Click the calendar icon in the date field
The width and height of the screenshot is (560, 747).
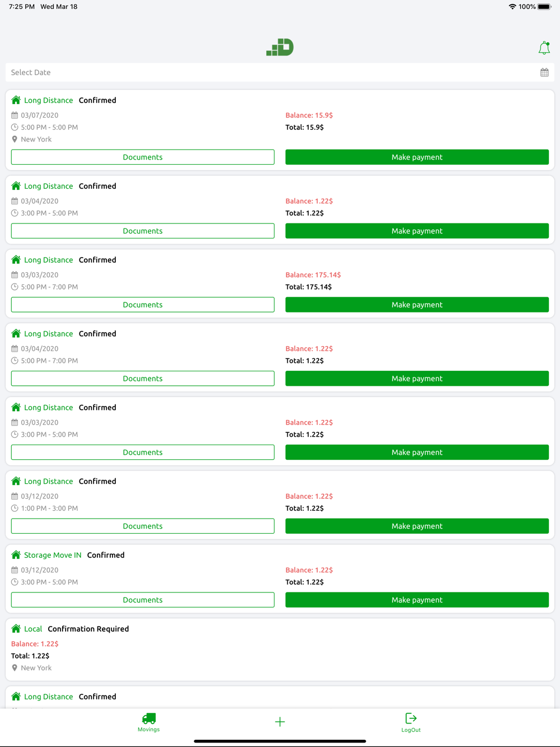click(544, 72)
